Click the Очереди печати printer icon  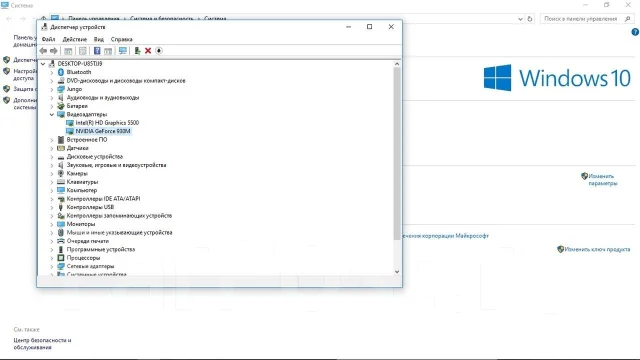point(61,241)
